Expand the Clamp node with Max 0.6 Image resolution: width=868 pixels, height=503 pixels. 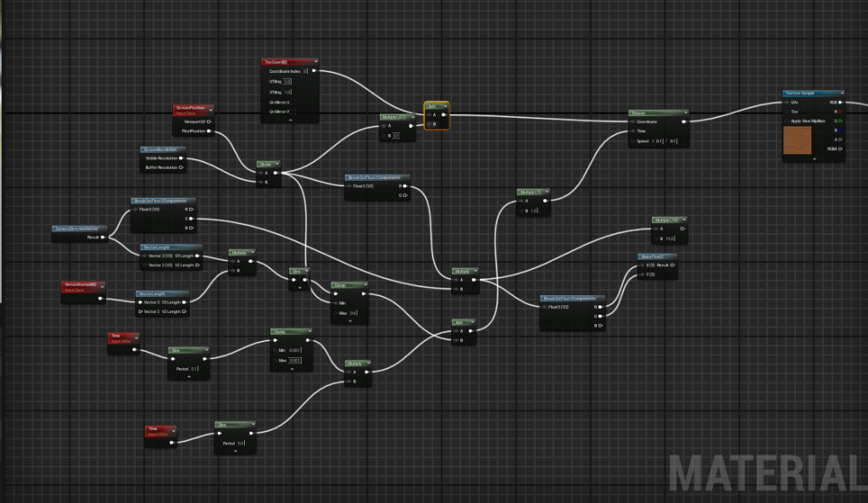tap(350, 321)
